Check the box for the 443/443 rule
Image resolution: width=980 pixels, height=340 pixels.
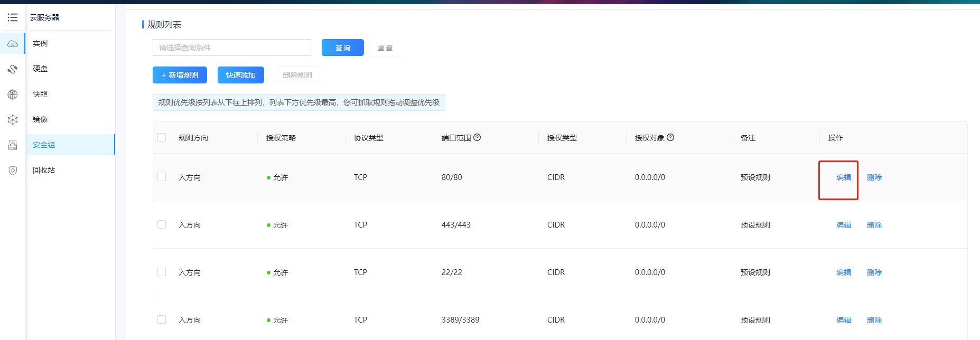(162, 224)
